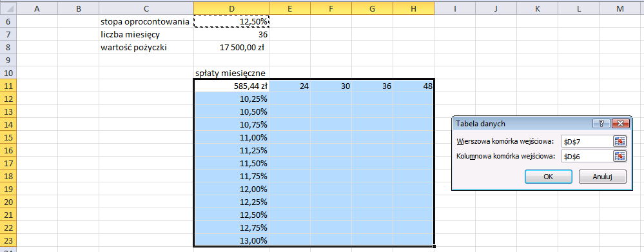This screenshot has height=252, width=644.
Task: Confirm the data table with OK
Action: tap(549, 177)
